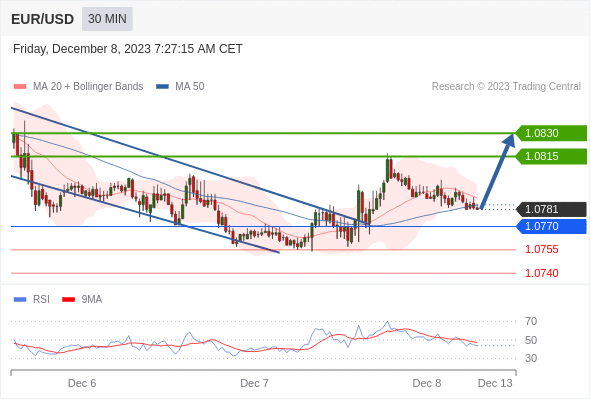Click the RSI legend text
590x400 pixels.
click(41, 300)
